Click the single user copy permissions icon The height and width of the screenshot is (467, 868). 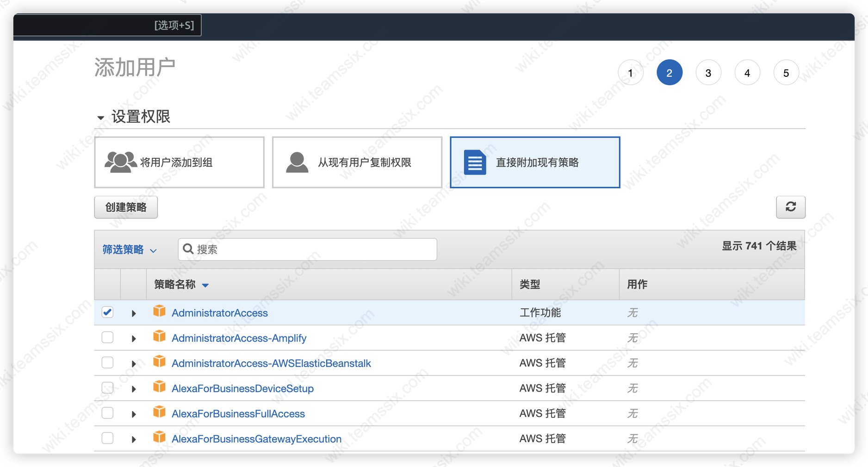(297, 162)
